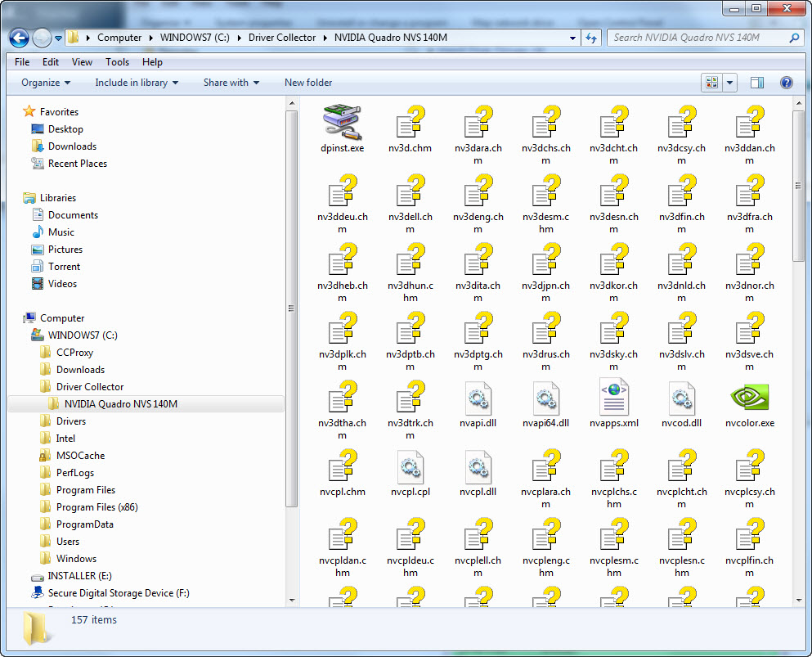Select the nv3djpn.chm help file
812x657 pixels.
coord(545,260)
